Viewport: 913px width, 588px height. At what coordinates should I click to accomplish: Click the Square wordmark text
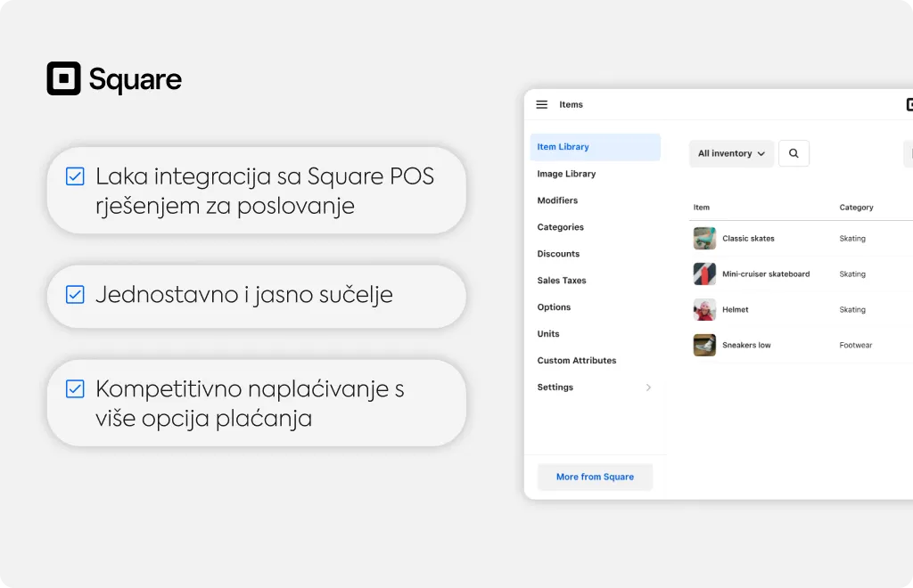[x=136, y=79]
